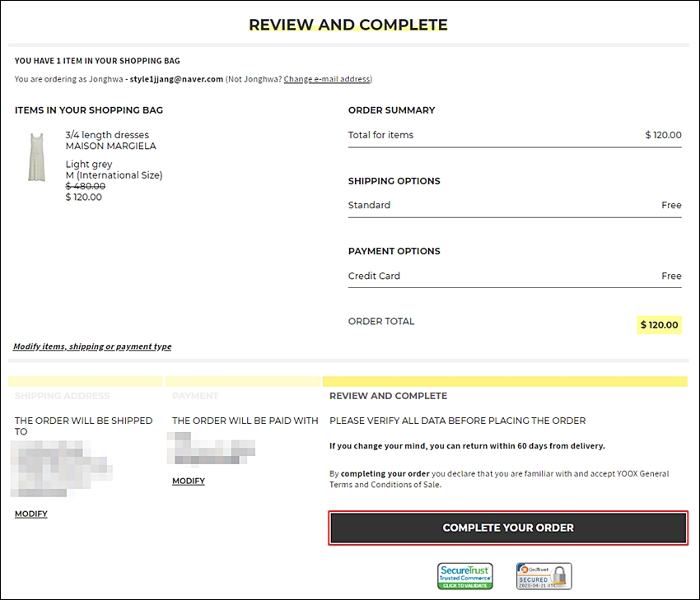Click 'Total for items' label

coord(380,135)
